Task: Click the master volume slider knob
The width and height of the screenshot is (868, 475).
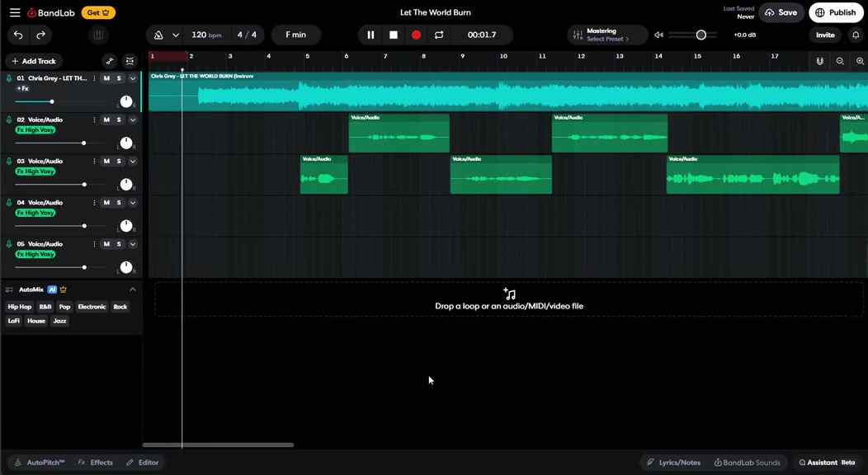Action: coord(701,35)
